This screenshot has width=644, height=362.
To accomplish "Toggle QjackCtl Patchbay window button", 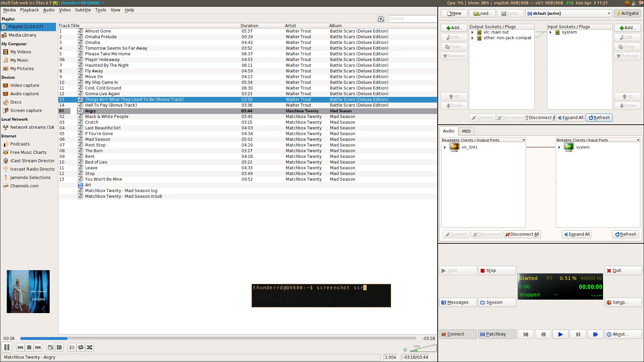I will tap(497, 334).
